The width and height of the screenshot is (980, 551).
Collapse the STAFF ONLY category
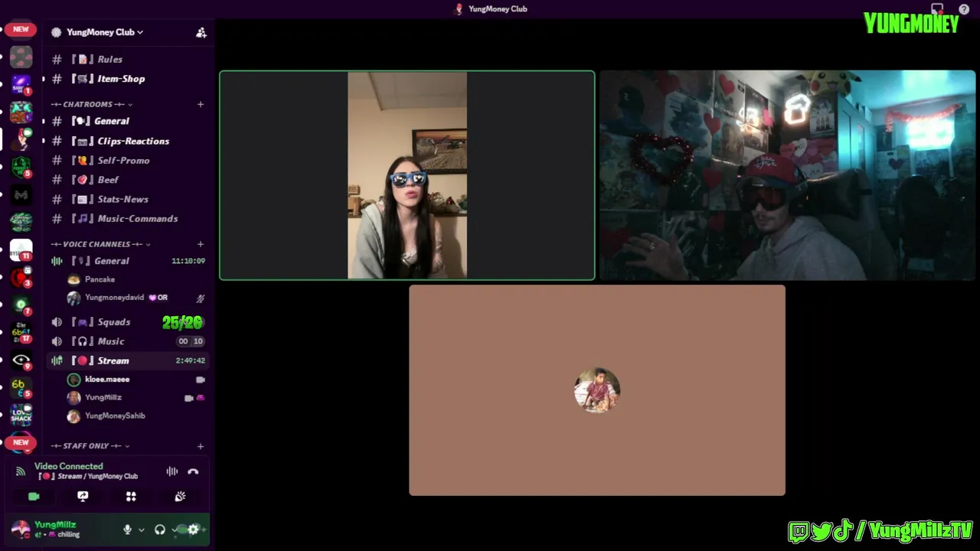[90, 446]
